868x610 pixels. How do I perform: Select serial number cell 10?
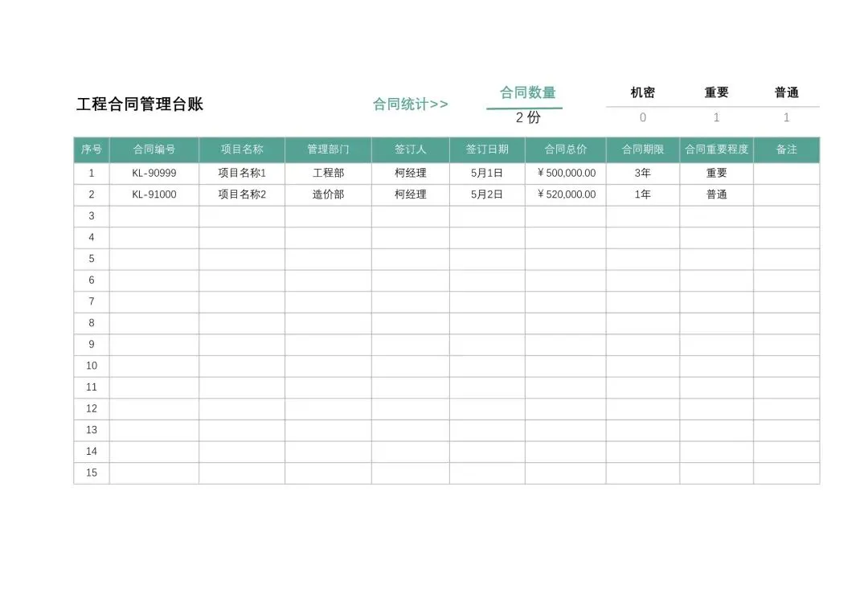(x=92, y=366)
